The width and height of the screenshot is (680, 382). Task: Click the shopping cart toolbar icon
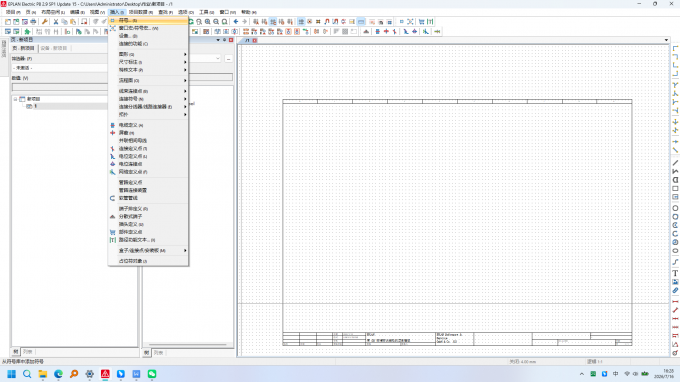(421, 22)
